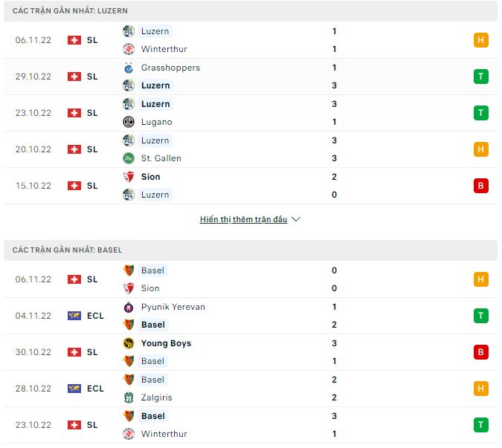Click the Zalgiris club crest icon
Viewport: 502px width, 448px height.
point(129,397)
